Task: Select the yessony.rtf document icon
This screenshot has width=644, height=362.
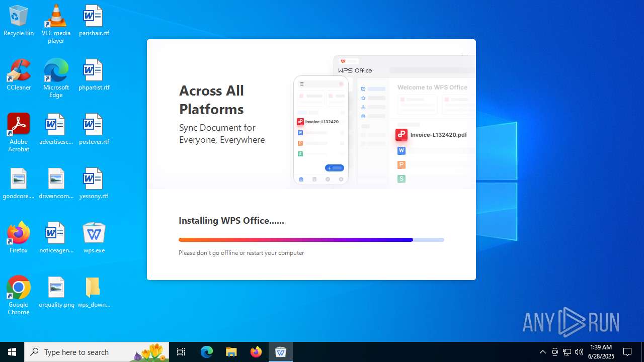Action: pos(94,184)
